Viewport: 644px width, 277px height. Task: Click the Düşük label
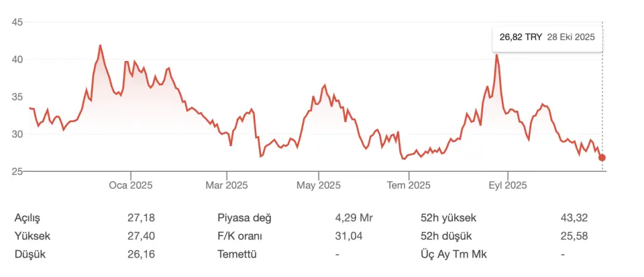coord(30,254)
